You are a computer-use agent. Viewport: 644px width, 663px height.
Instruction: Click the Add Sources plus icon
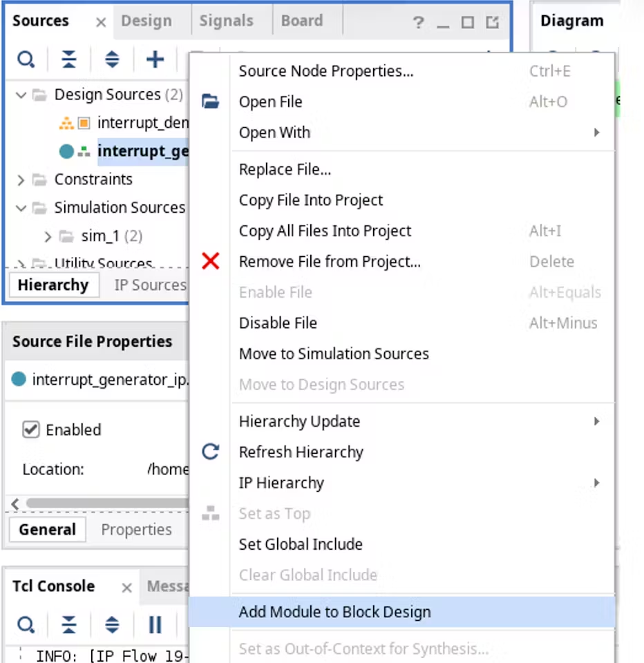click(x=155, y=60)
